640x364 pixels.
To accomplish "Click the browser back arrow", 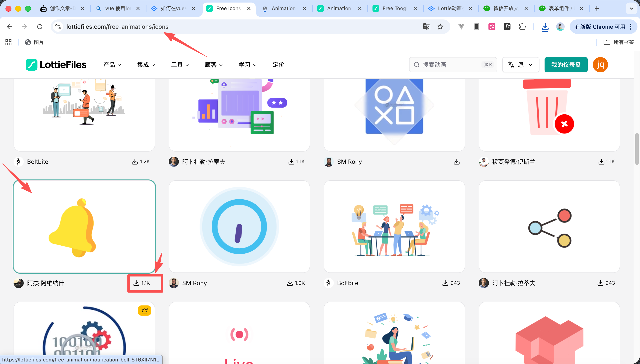I will (x=9, y=26).
